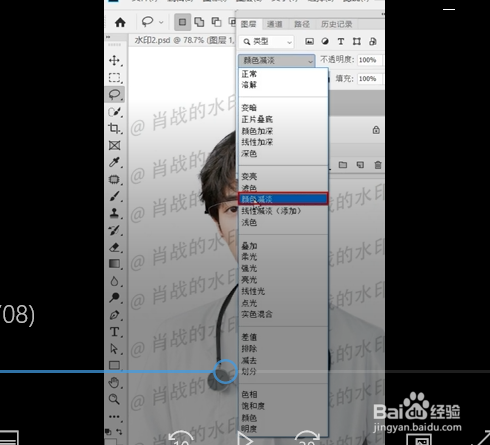Click the video progress slider handle
Viewport: 490px width, 445px height.
click(x=225, y=371)
